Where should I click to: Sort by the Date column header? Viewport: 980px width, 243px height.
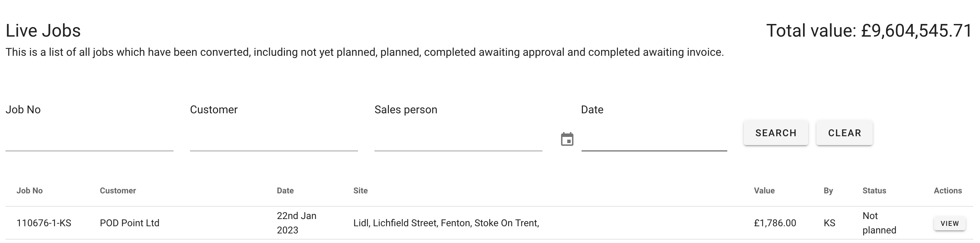coord(285,191)
